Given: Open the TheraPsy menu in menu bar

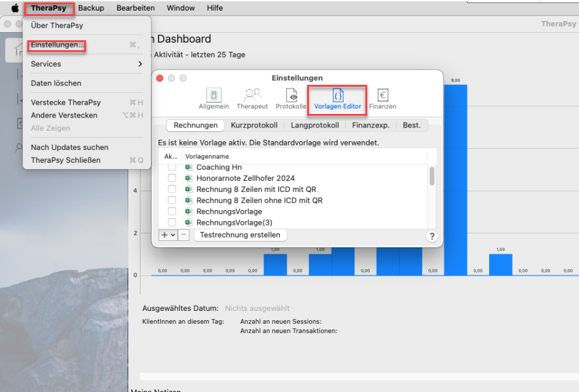Looking at the screenshot, I should (48, 8).
